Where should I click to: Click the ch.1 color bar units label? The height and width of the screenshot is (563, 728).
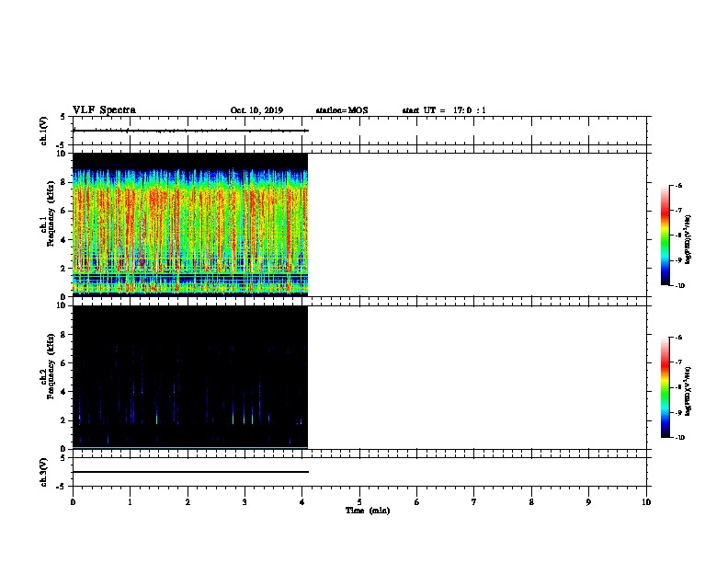688,239
